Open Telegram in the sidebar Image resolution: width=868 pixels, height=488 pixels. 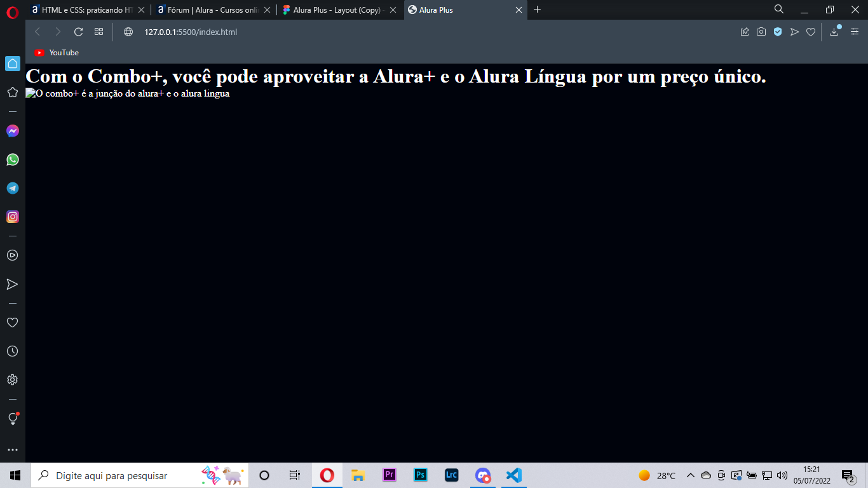(13, 188)
